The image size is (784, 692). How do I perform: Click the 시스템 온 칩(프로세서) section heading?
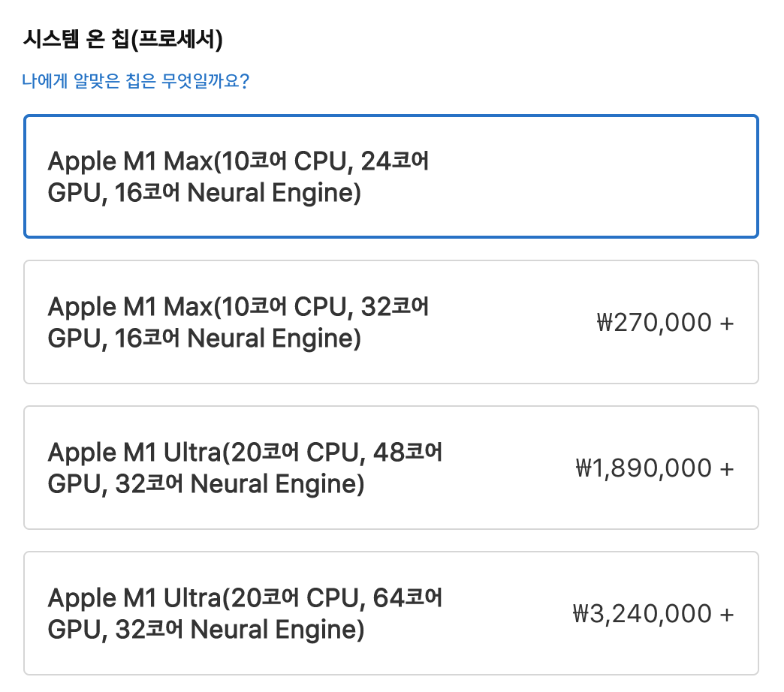123,39
